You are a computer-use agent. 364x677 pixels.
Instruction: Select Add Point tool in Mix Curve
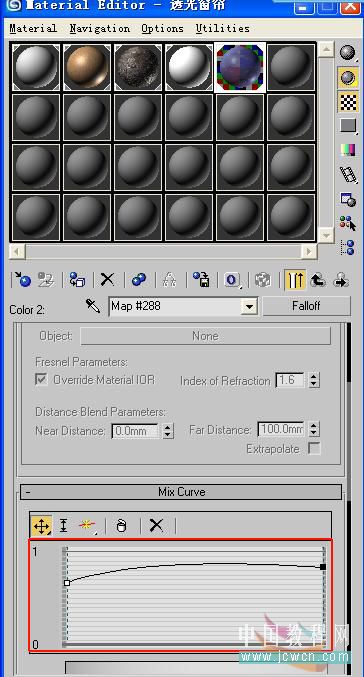click(x=87, y=526)
